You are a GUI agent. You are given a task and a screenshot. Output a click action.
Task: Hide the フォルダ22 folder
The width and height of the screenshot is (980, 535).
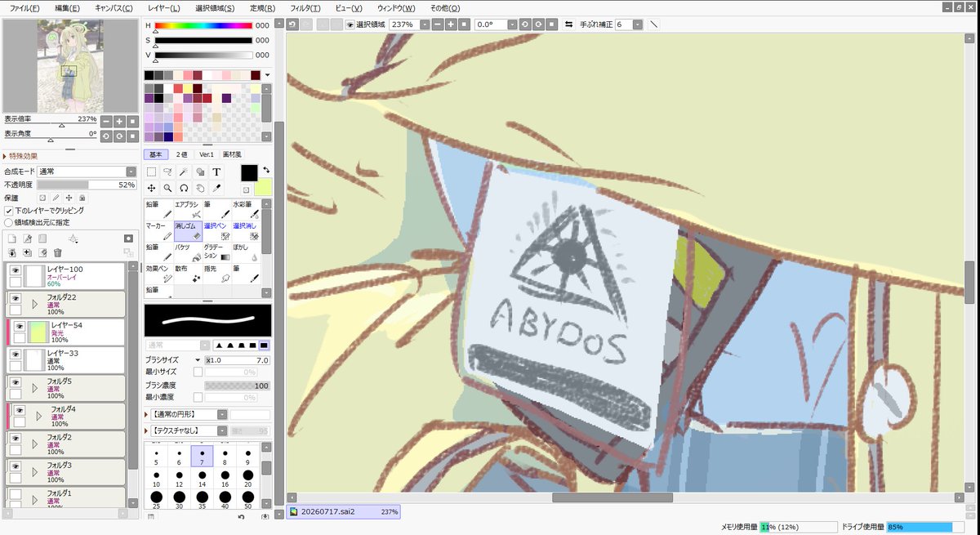[x=15, y=298]
